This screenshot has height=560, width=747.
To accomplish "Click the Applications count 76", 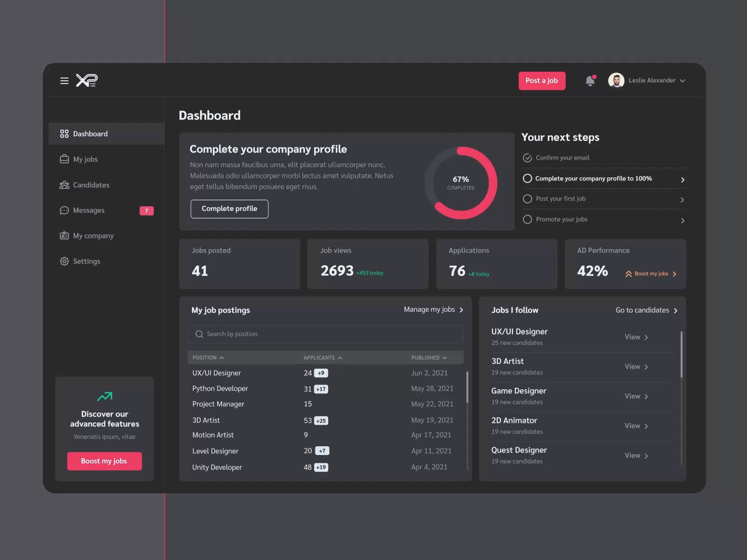I will click(x=457, y=271).
